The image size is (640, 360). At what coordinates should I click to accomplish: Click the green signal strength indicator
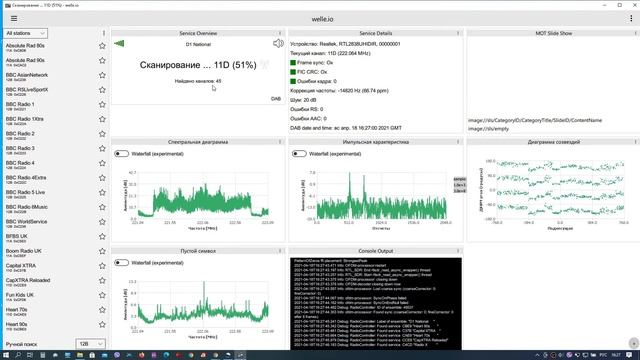[x=119, y=43]
